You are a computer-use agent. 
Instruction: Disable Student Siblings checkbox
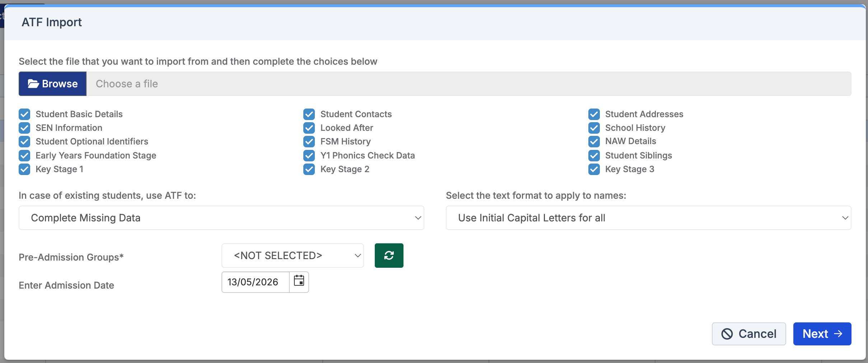click(x=594, y=156)
